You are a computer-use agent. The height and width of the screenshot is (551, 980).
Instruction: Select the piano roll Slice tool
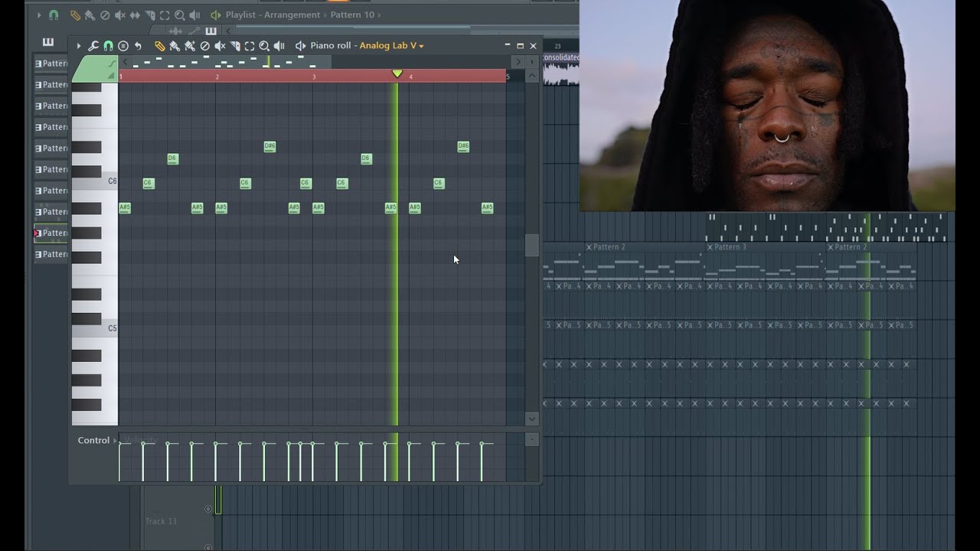234,46
